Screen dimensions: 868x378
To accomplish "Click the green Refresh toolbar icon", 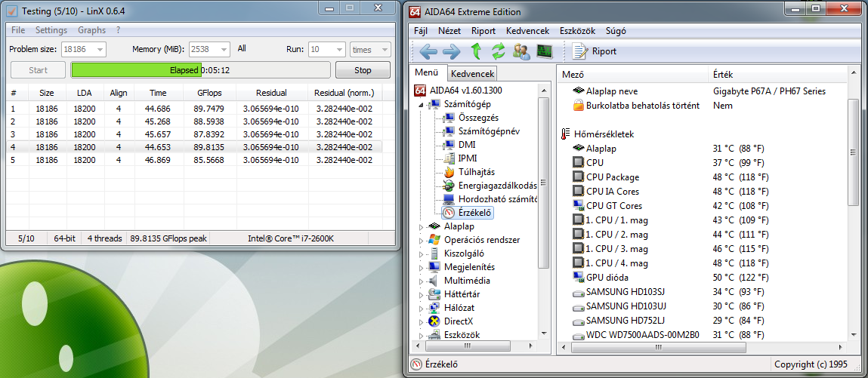I will 499,51.
